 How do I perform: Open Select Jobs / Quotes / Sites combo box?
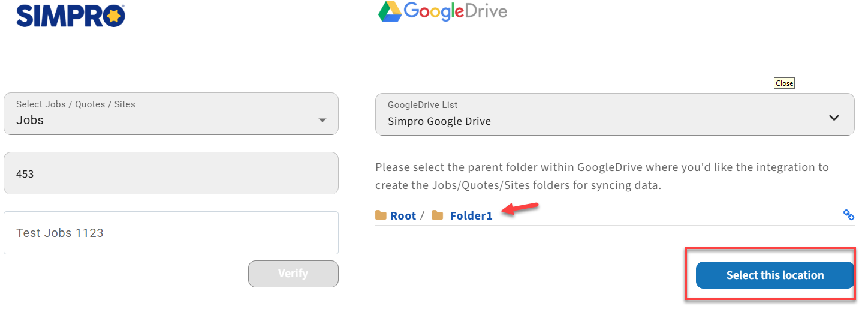[171, 113]
